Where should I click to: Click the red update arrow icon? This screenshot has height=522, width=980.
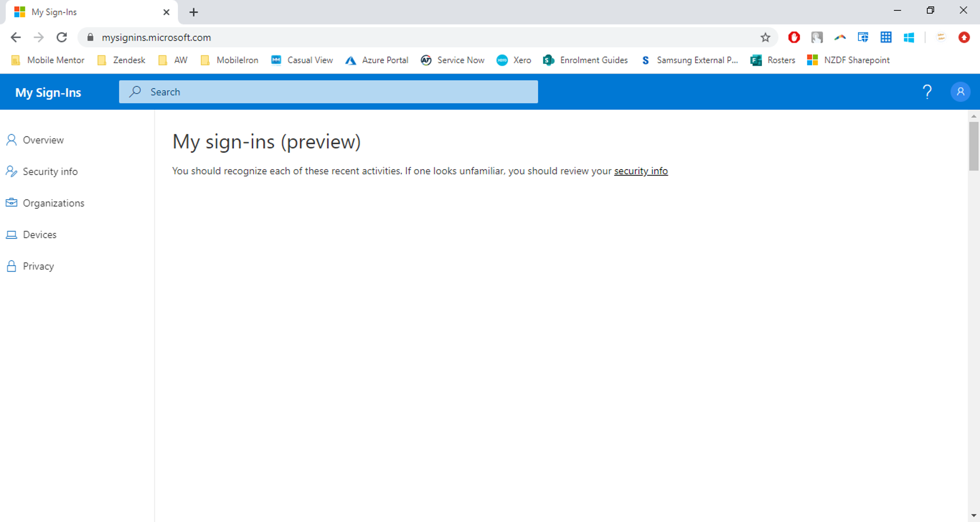964,37
